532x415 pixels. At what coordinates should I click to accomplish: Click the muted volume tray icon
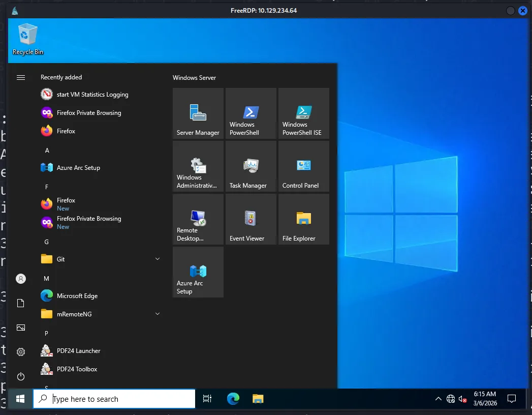462,399
